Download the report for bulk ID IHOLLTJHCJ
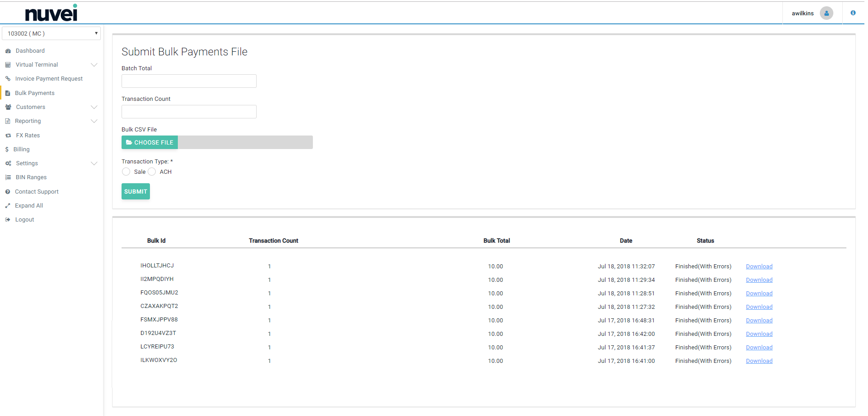This screenshot has width=868, height=416. tap(759, 266)
